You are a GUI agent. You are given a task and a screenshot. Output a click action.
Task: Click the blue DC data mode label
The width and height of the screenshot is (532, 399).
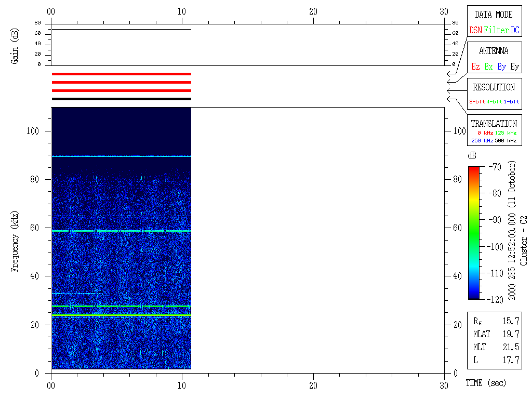click(x=515, y=30)
